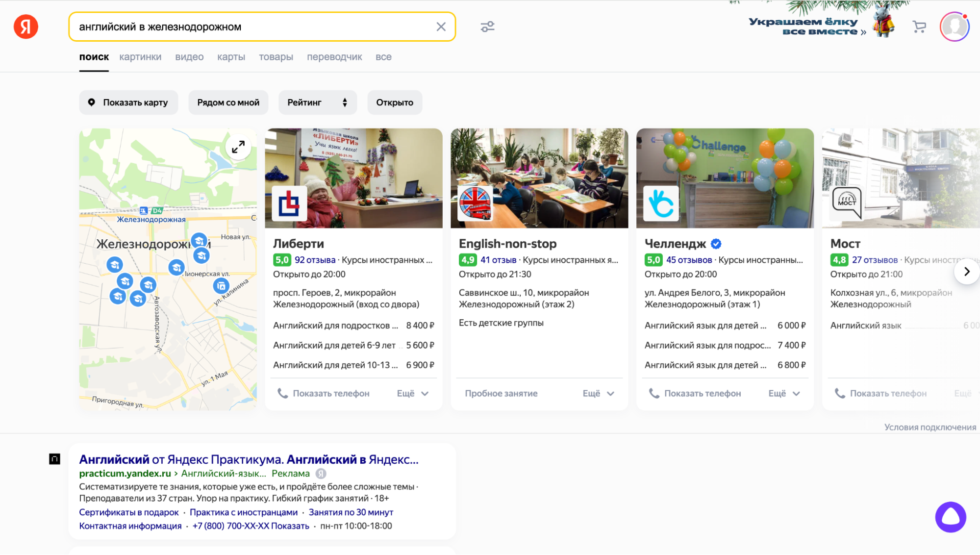This screenshot has height=555, width=980.
Task: Click the Alice assistant purple button
Action: (950, 517)
